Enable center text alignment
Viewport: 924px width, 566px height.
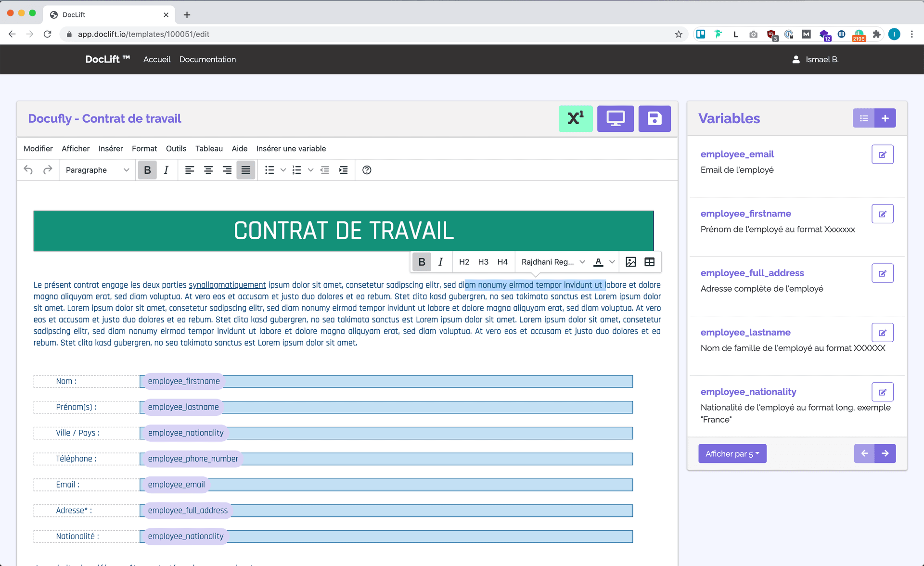click(x=208, y=170)
